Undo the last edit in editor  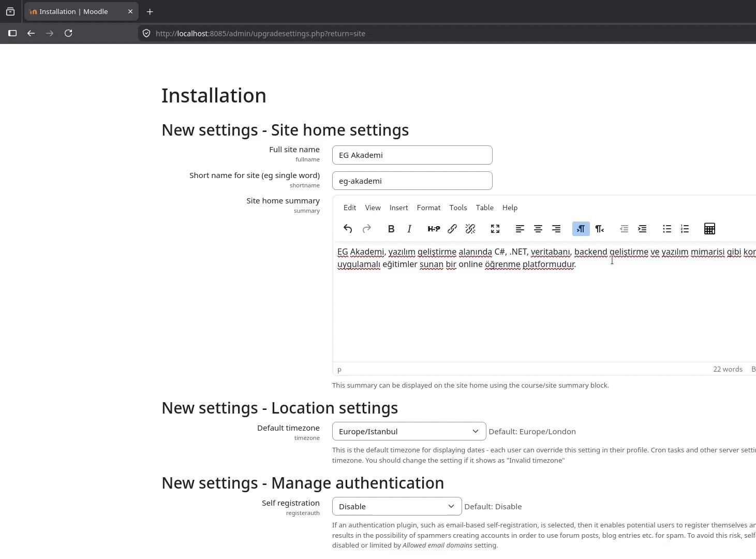[x=348, y=229]
